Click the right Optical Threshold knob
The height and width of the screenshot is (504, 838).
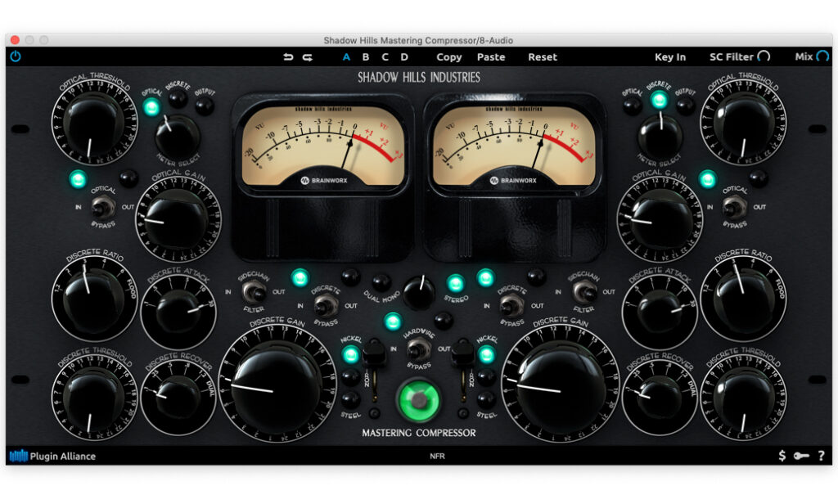(x=743, y=124)
